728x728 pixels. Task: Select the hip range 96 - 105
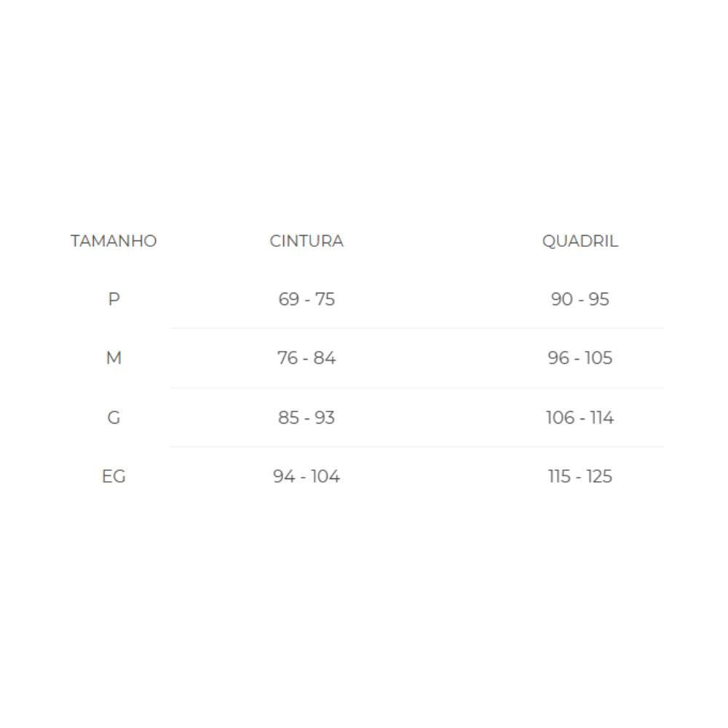[580, 358]
